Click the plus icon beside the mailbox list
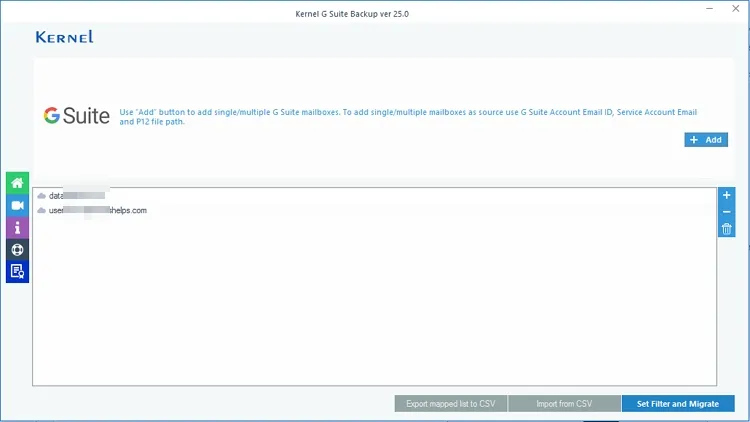This screenshot has width=750, height=422. coord(726,195)
